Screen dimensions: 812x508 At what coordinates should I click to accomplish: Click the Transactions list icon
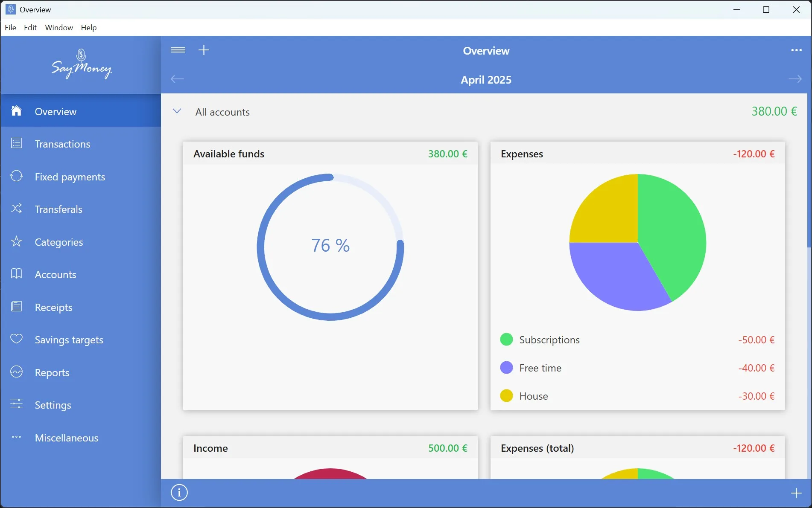[x=16, y=143]
